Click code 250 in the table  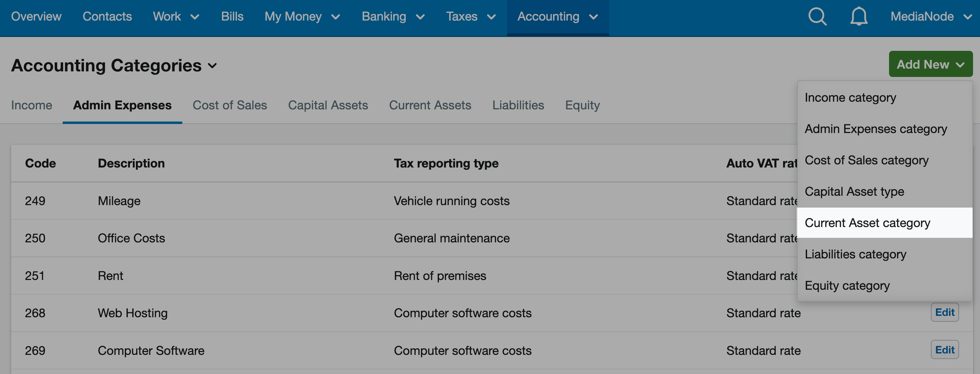coord(35,238)
